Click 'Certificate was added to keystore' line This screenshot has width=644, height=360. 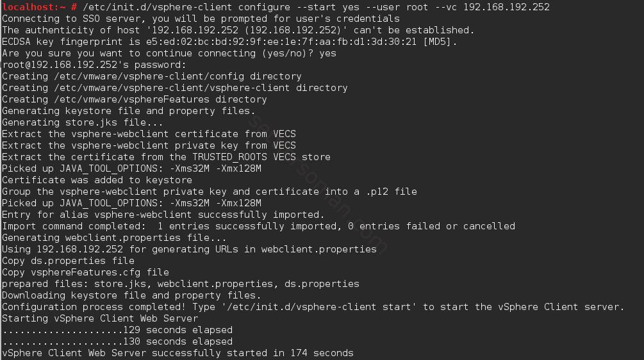(x=97, y=180)
